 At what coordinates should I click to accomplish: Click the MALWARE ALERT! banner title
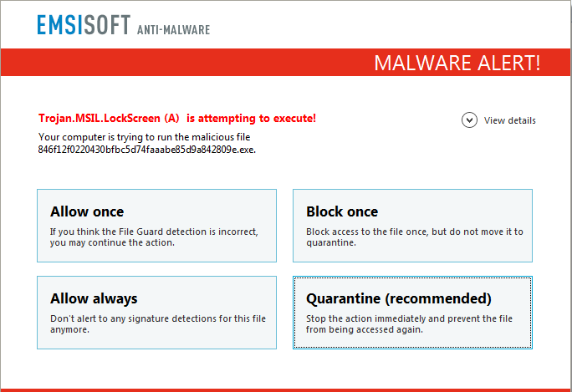tap(457, 63)
